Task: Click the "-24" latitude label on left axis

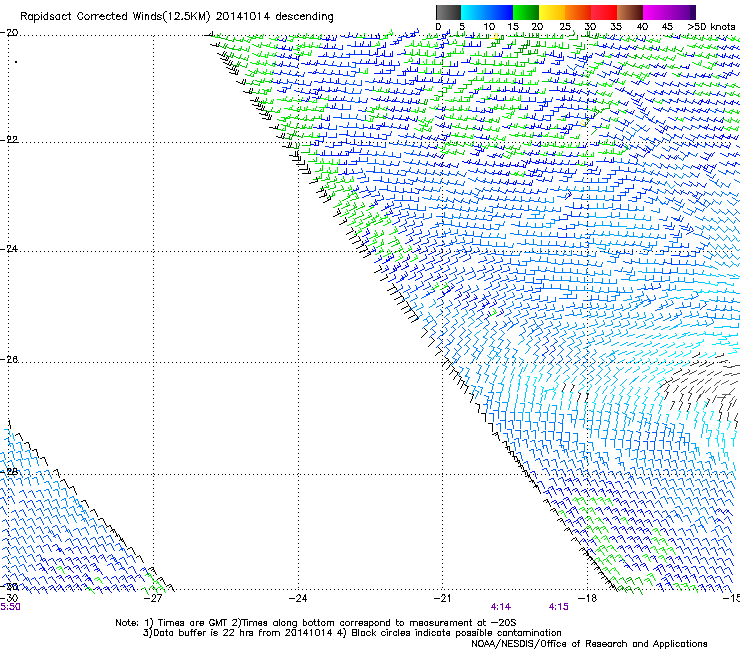Action: [9, 249]
